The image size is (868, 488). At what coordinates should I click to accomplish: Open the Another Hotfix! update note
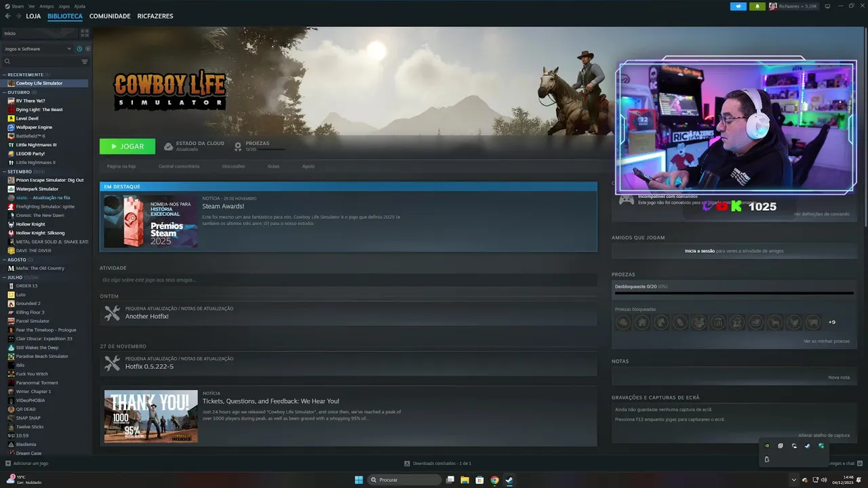pyautogui.click(x=349, y=313)
